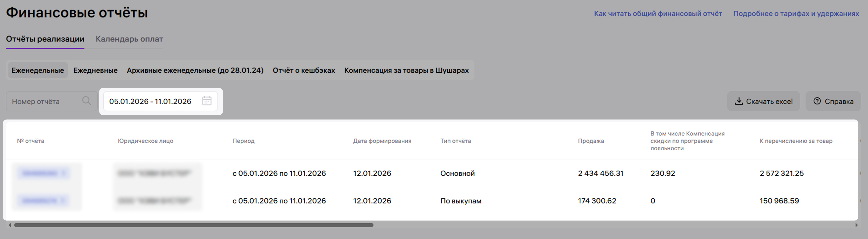Click the question mark icon beside Справка
This screenshot has height=239, width=868.
(x=817, y=101)
